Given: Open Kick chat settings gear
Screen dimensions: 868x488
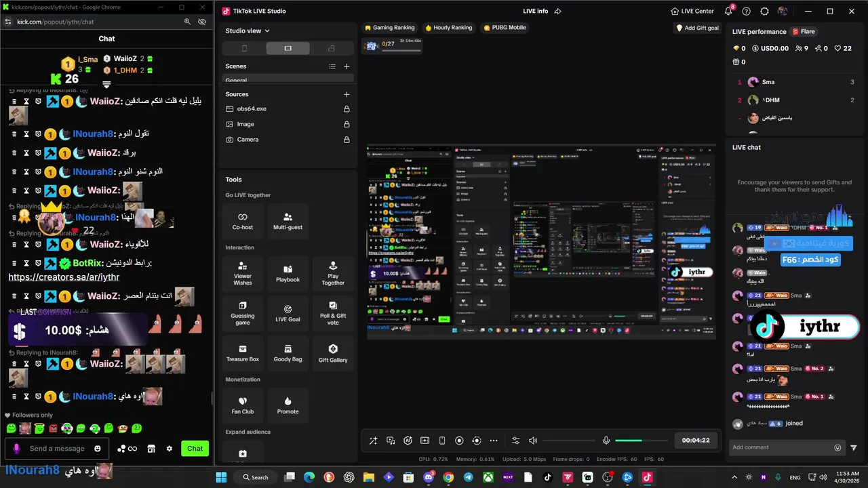Looking at the screenshot, I should pyautogui.click(x=169, y=449).
